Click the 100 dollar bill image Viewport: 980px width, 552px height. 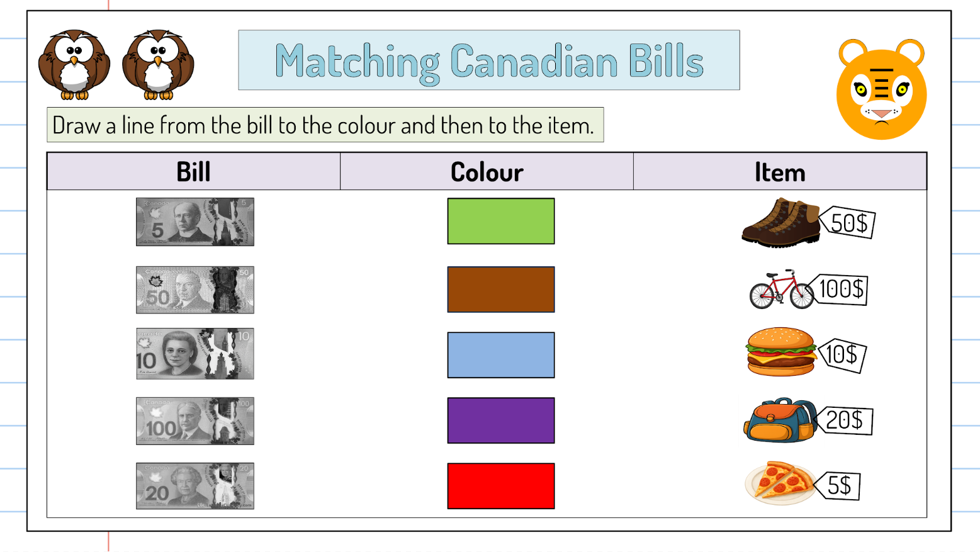(x=195, y=420)
